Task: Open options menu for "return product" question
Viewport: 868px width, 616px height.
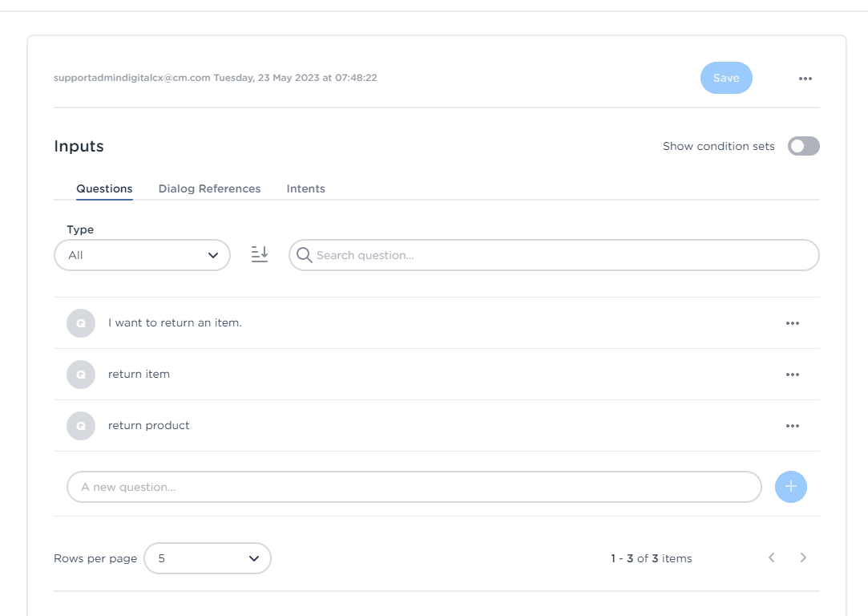Action: (792, 426)
